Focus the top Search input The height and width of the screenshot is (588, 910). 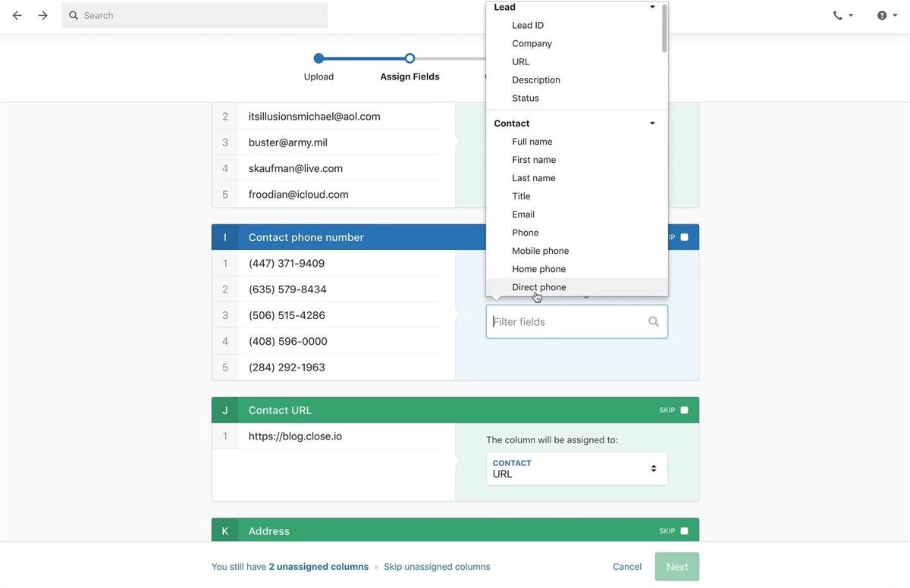[195, 15]
